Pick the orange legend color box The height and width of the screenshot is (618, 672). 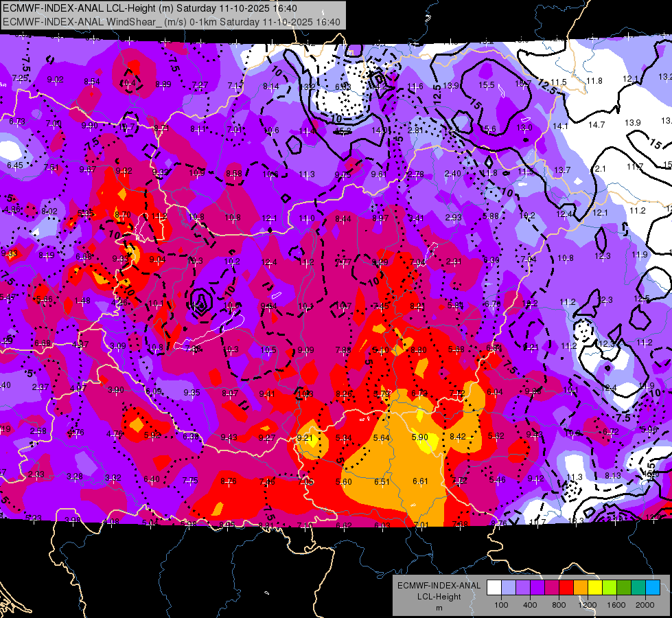tap(581, 587)
